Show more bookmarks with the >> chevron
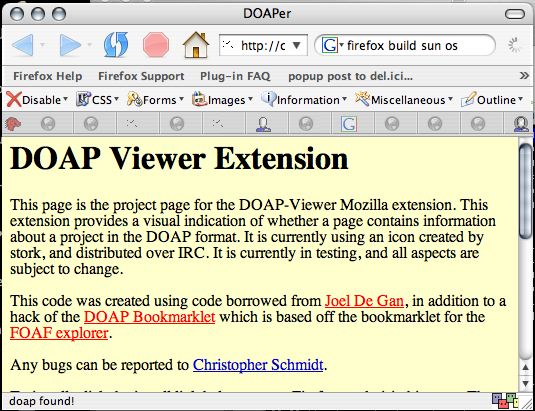Image resolution: width=535 pixels, height=411 pixels. point(524,75)
